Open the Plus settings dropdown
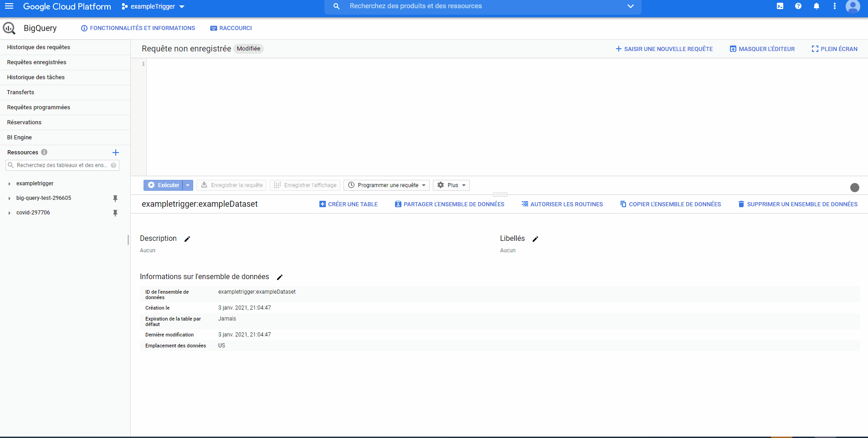This screenshot has height=438, width=868. [x=452, y=185]
